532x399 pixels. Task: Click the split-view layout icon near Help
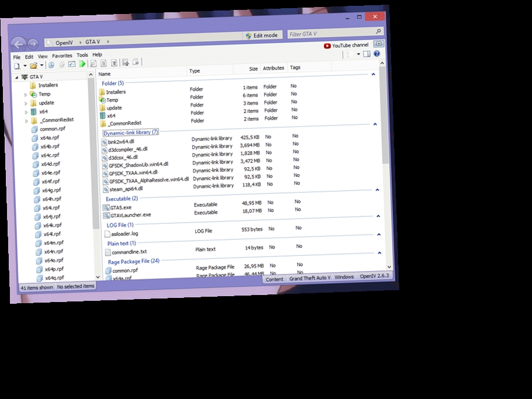click(x=365, y=53)
